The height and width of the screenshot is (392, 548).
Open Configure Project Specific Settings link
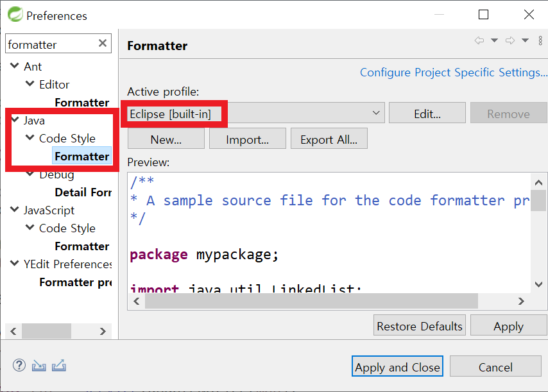point(454,72)
